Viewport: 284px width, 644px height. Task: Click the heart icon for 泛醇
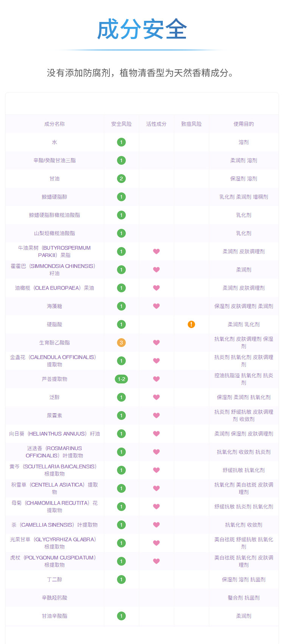click(156, 397)
